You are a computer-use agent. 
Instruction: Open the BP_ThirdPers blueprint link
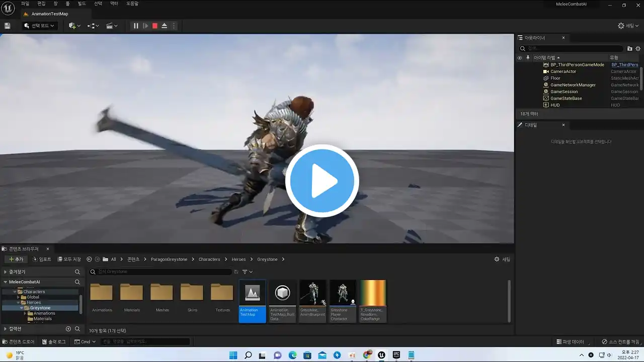(624, 65)
